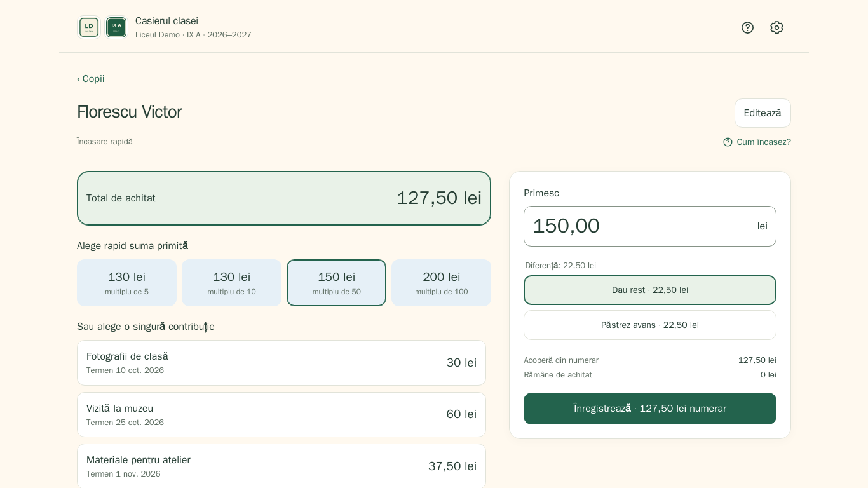Click the Alege rapid suma primită heading

(133, 246)
